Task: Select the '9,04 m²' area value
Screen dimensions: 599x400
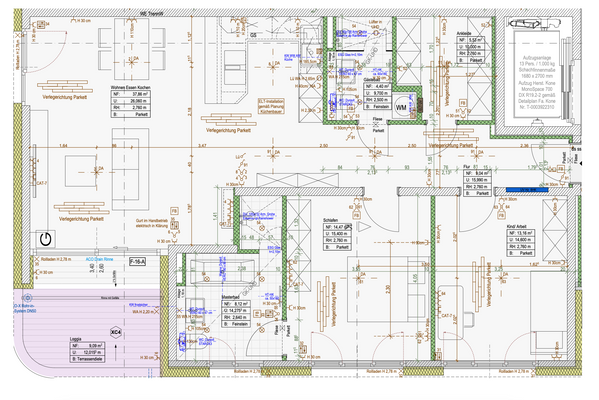Action: coord(482,173)
